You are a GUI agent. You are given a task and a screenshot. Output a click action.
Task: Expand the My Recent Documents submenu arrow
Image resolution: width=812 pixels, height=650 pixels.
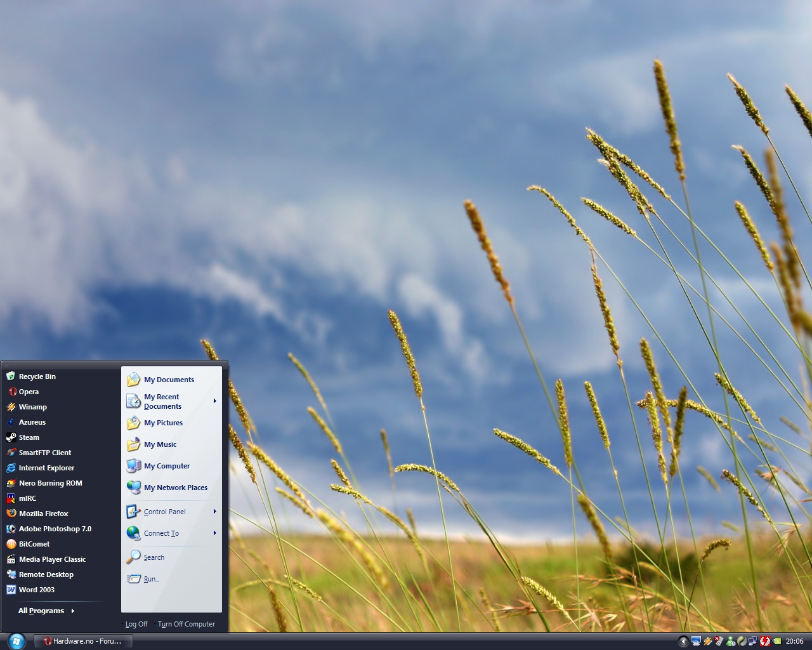pyautogui.click(x=215, y=401)
